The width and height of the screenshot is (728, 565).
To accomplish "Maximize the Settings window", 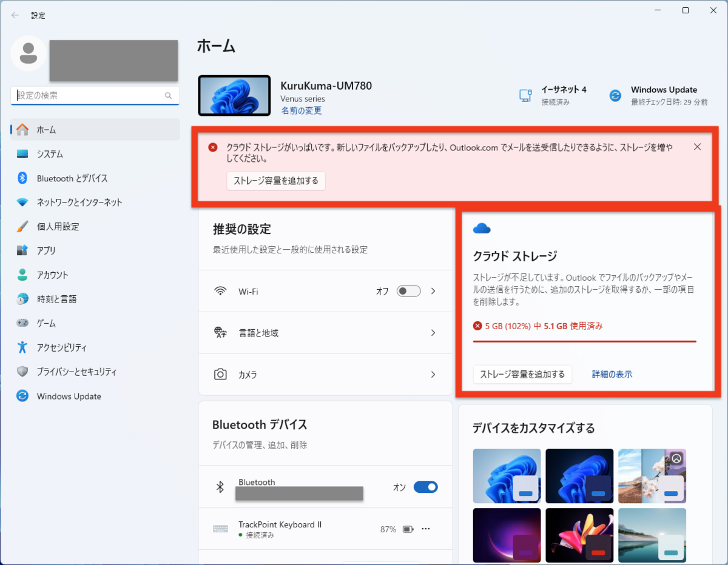I will [686, 10].
